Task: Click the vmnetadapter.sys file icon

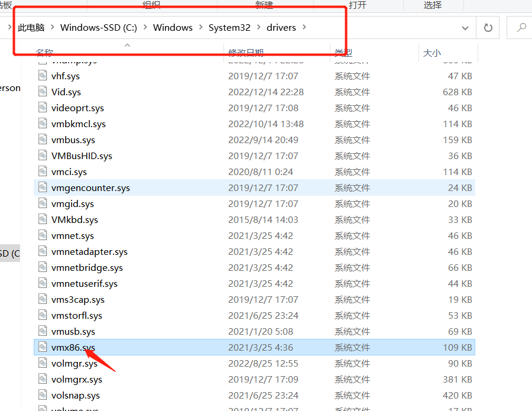Action: [x=43, y=251]
